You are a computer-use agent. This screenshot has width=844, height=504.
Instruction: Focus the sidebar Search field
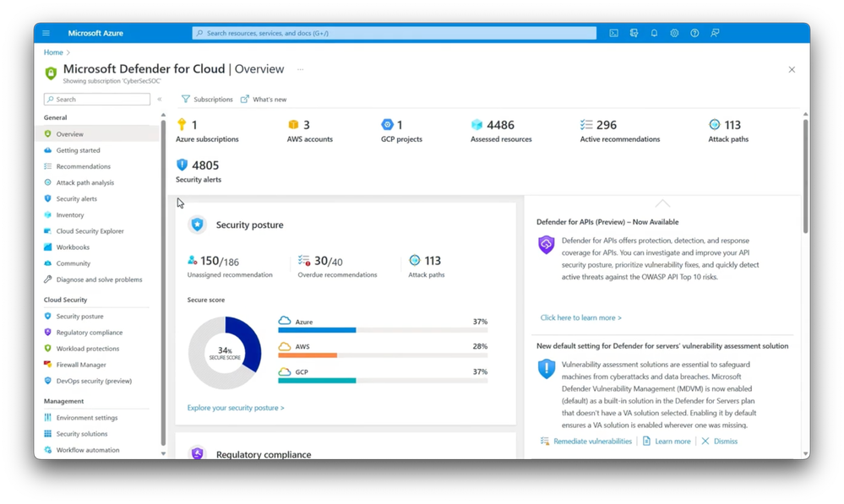[97, 100]
